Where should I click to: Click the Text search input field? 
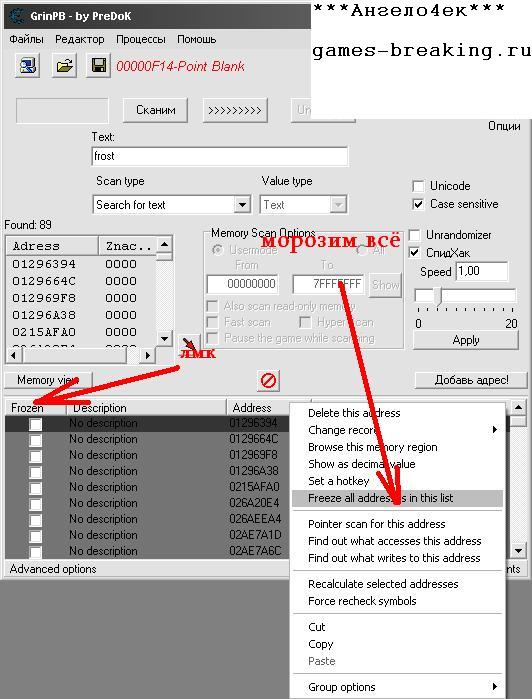tap(219, 156)
